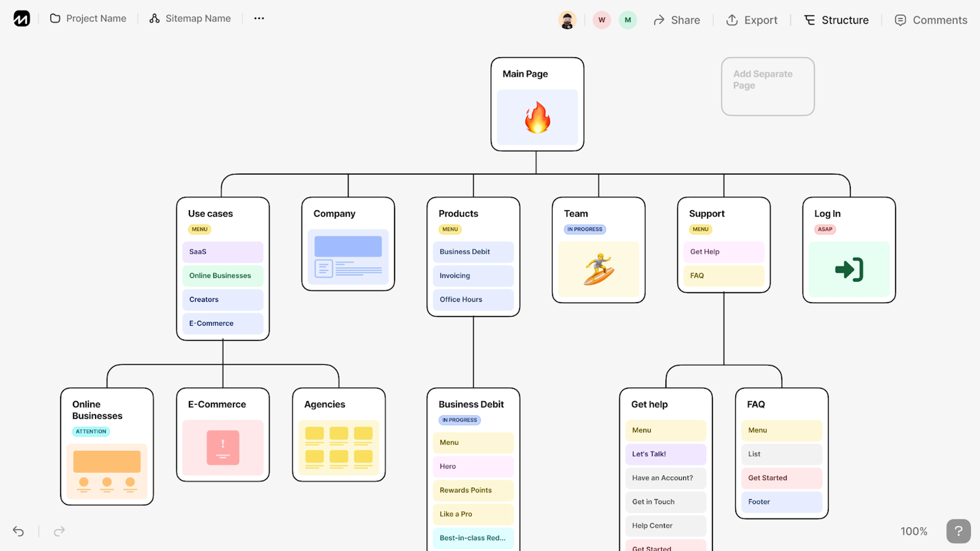Click the Use cases card title
Image resolution: width=980 pixels, height=551 pixels.
point(210,214)
